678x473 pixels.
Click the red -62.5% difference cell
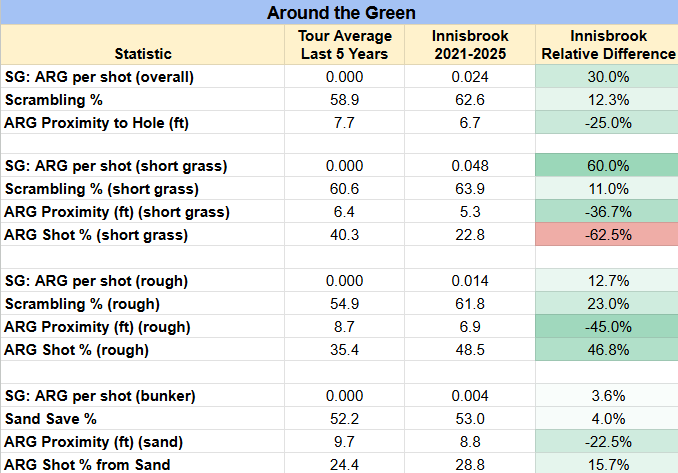[x=607, y=234]
